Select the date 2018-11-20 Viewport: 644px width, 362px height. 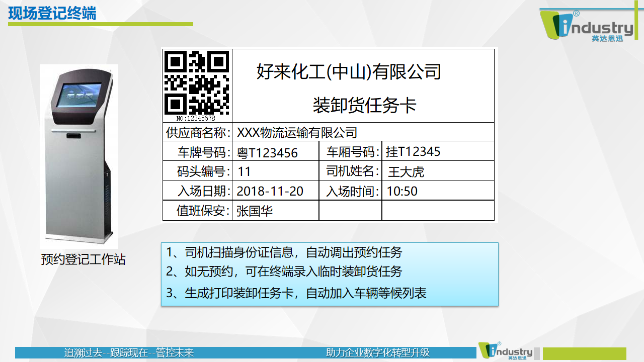(x=270, y=191)
